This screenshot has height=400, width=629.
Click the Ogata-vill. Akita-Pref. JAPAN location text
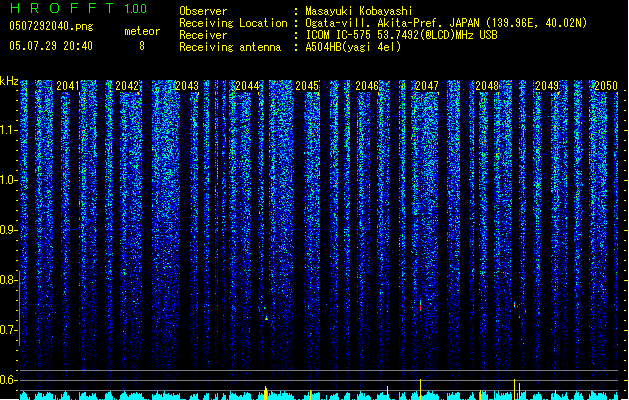click(x=446, y=23)
